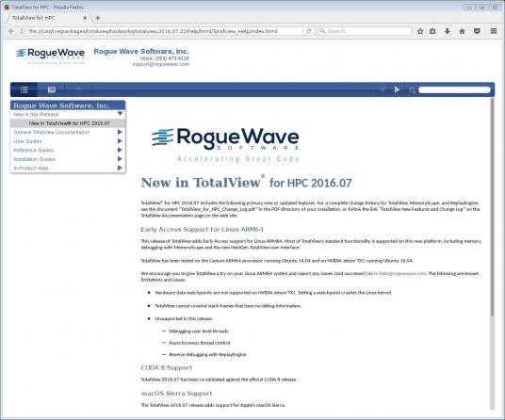Click the tv-beta@roguewave.com link
505x420 pixels.
(400, 273)
